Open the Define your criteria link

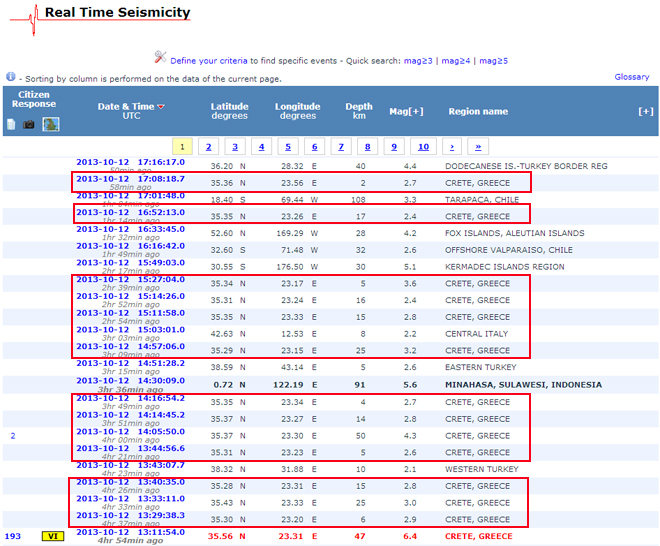pos(208,60)
